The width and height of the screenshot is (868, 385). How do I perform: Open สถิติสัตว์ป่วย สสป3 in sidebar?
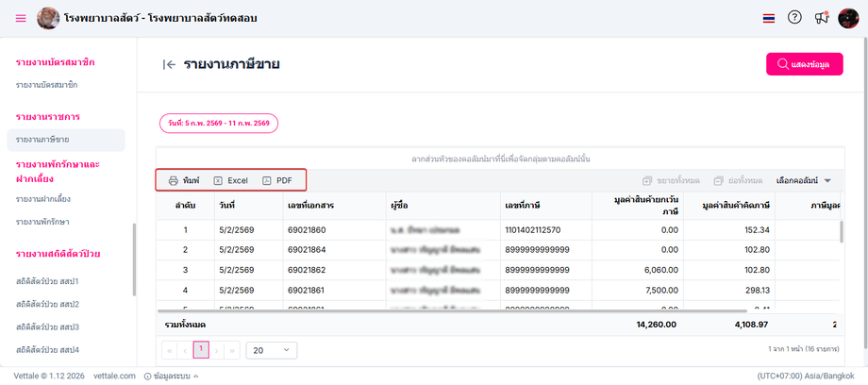[x=47, y=326]
